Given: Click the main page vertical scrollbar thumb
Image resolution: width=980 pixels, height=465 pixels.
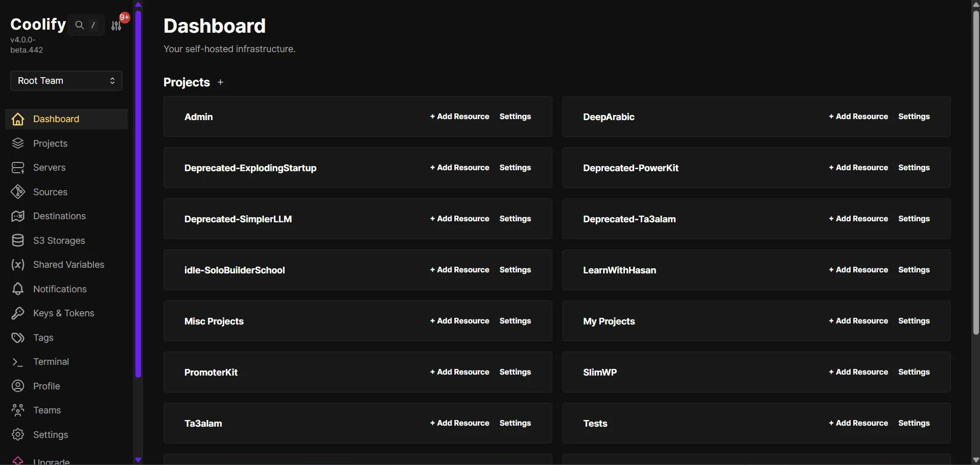Looking at the screenshot, I should [x=976, y=172].
